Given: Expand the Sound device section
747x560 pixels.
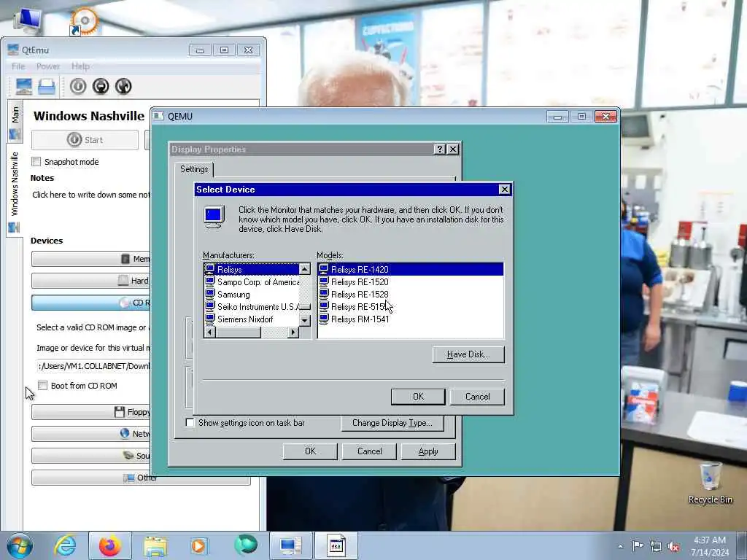Looking at the screenshot, I should (90, 456).
